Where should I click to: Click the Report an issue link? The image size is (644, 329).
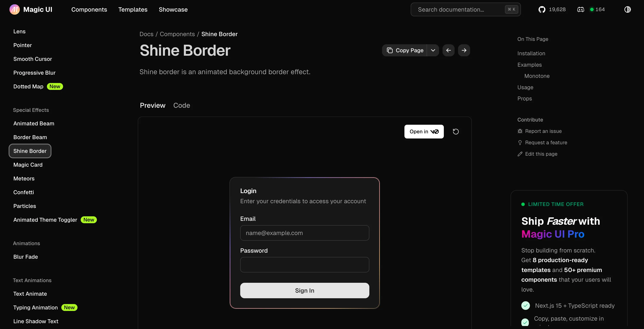[x=543, y=131]
